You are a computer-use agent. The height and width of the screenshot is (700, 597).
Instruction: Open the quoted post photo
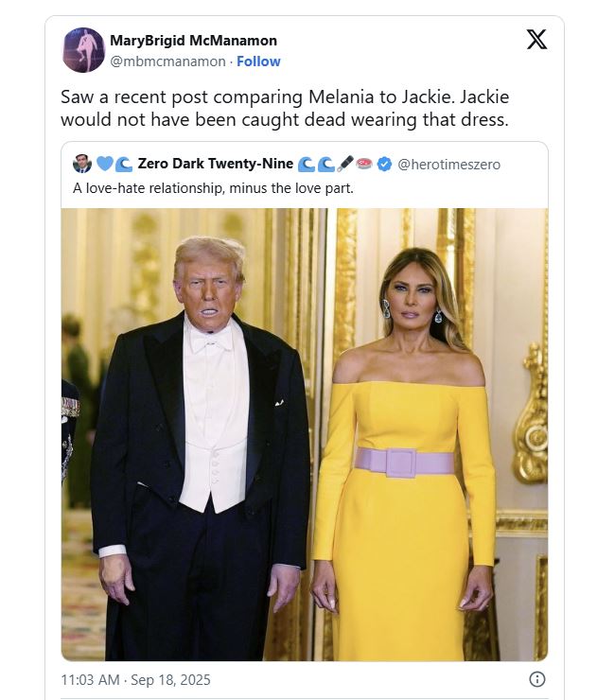(305, 434)
